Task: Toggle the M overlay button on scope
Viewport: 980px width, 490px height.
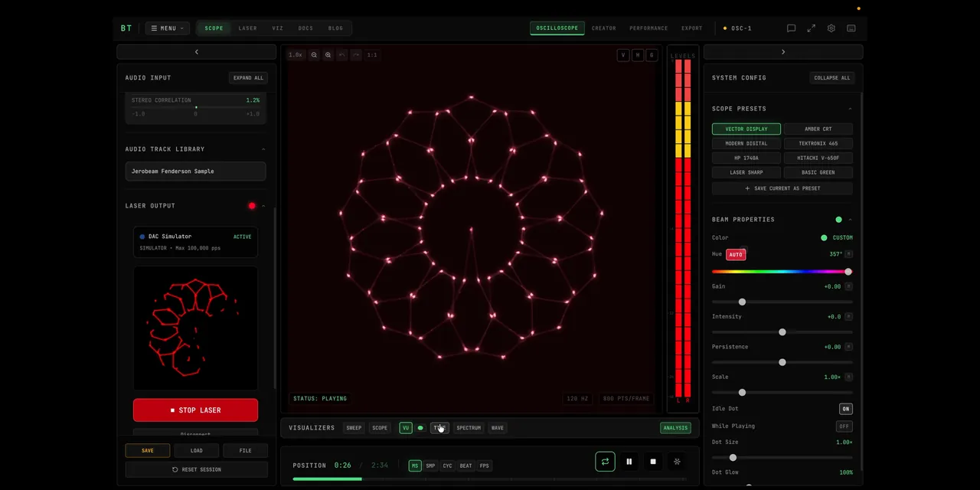Action: (x=638, y=55)
